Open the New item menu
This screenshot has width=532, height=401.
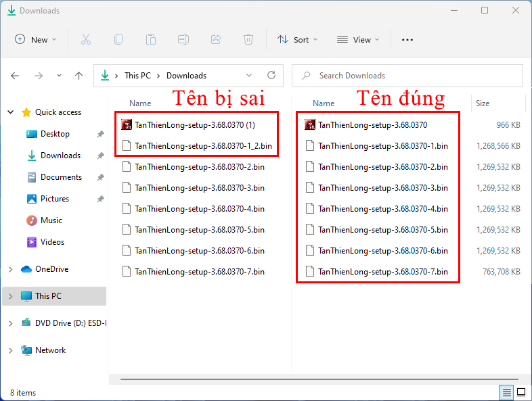36,40
